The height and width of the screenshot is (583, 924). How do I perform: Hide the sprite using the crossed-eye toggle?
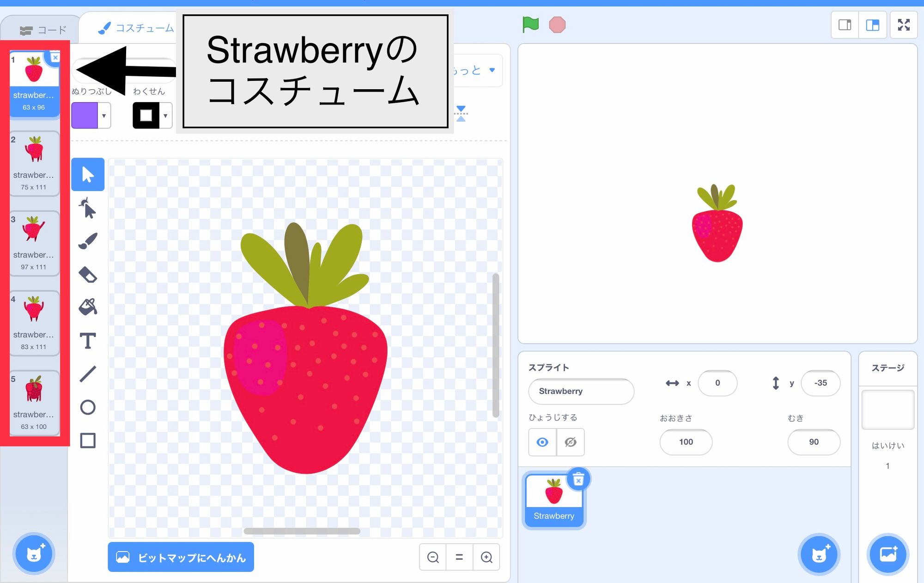click(x=571, y=442)
